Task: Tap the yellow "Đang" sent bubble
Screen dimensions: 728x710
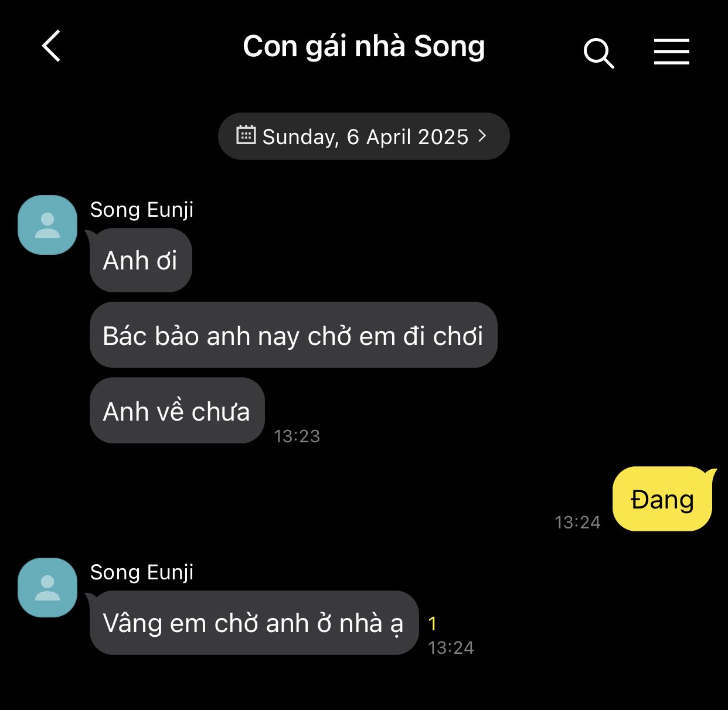Action: pos(662,500)
